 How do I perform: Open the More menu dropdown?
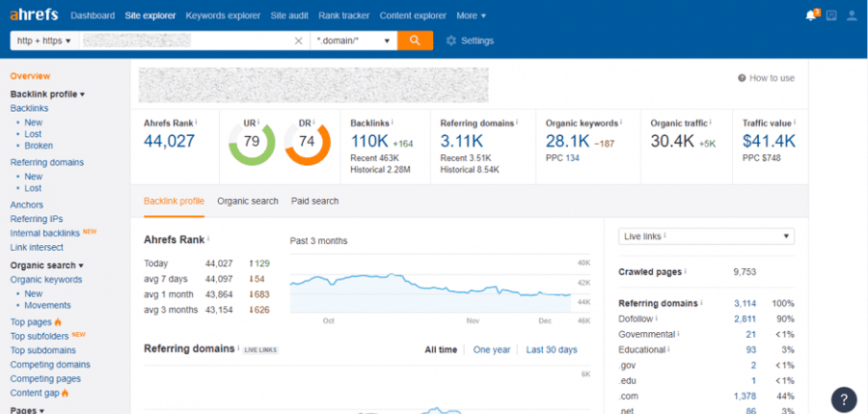click(x=471, y=15)
